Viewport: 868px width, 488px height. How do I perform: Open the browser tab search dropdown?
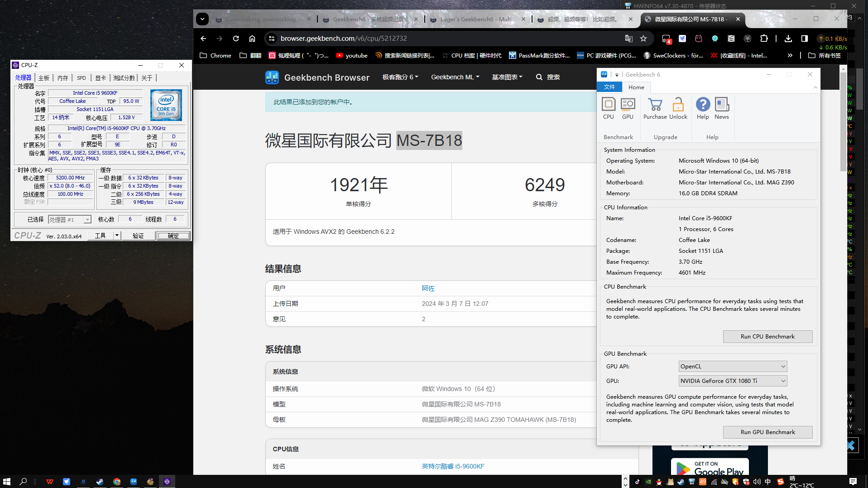(x=202, y=19)
